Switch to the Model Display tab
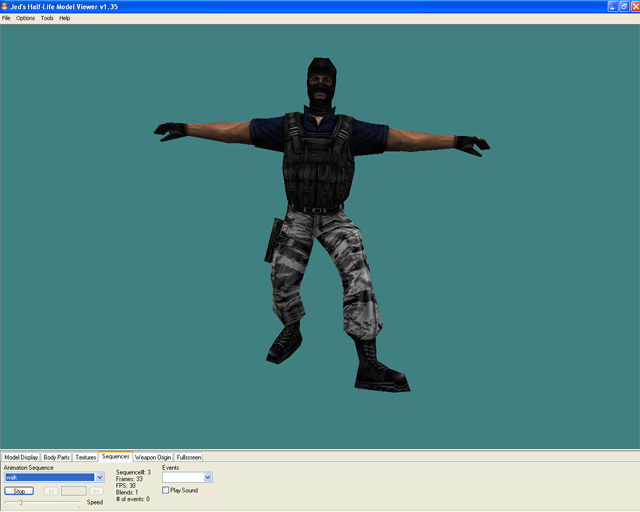The image size is (640, 512). [21, 457]
